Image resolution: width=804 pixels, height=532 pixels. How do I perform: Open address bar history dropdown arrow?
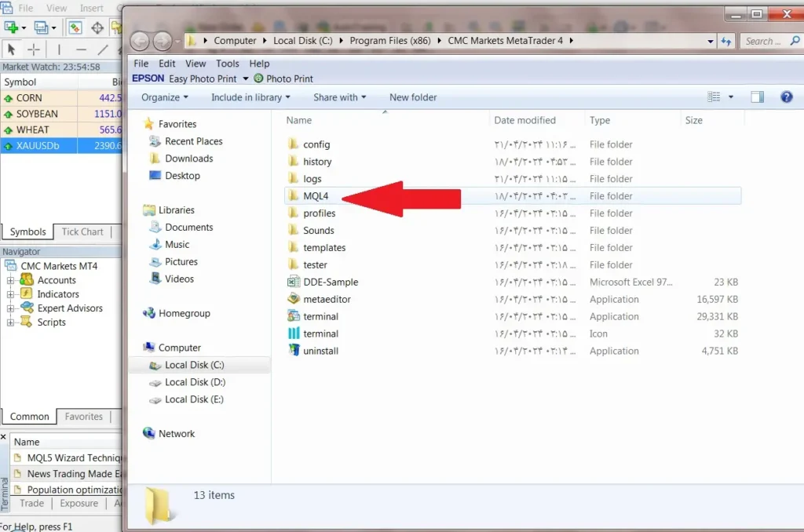coord(710,42)
